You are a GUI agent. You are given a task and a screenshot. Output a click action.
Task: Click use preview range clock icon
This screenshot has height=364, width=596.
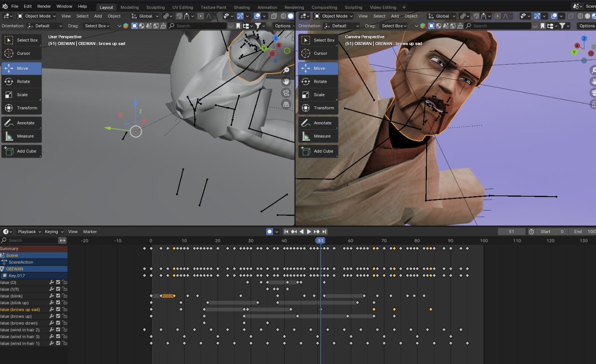click(531, 231)
